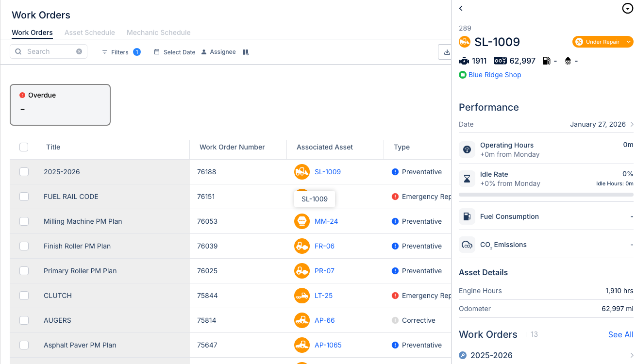Open the Under Repair status dropdown
Screen dimensions: 636x364
[x=603, y=42]
